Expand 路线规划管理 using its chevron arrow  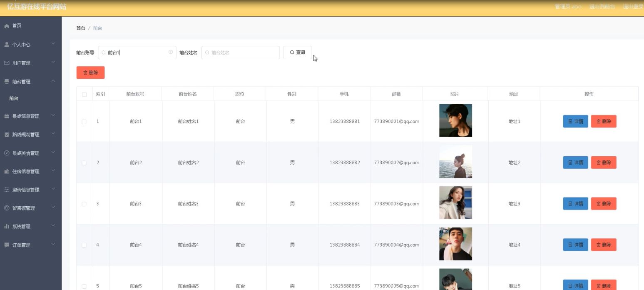pos(53,134)
